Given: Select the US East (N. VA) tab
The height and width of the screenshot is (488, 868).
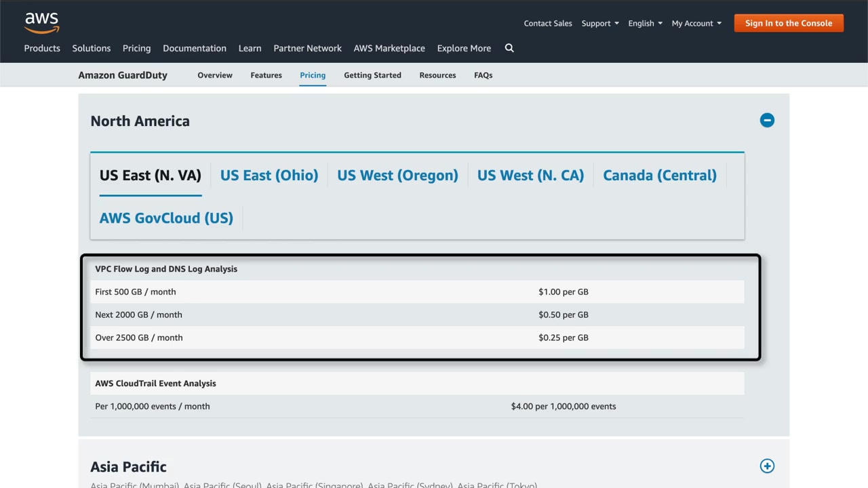Looking at the screenshot, I should [151, 176].
